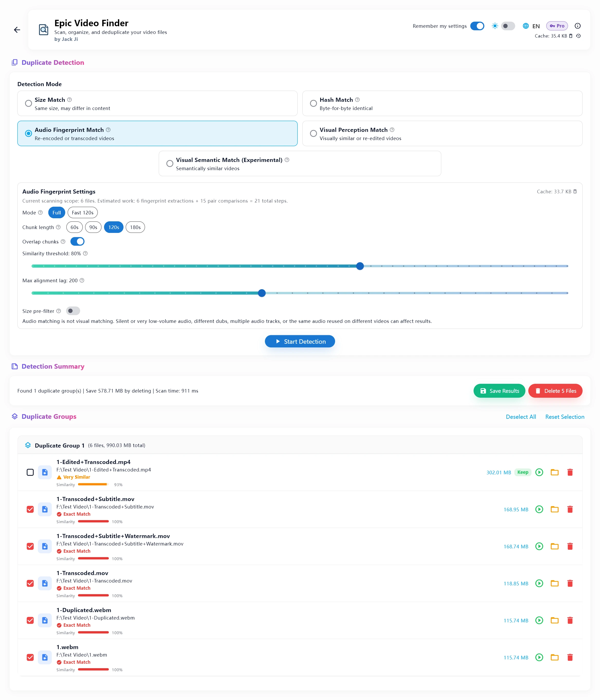Switch the light/dark theme toggle
Image resolution: width=600 pixels, height=700 pixels.
tap(508, 26)
